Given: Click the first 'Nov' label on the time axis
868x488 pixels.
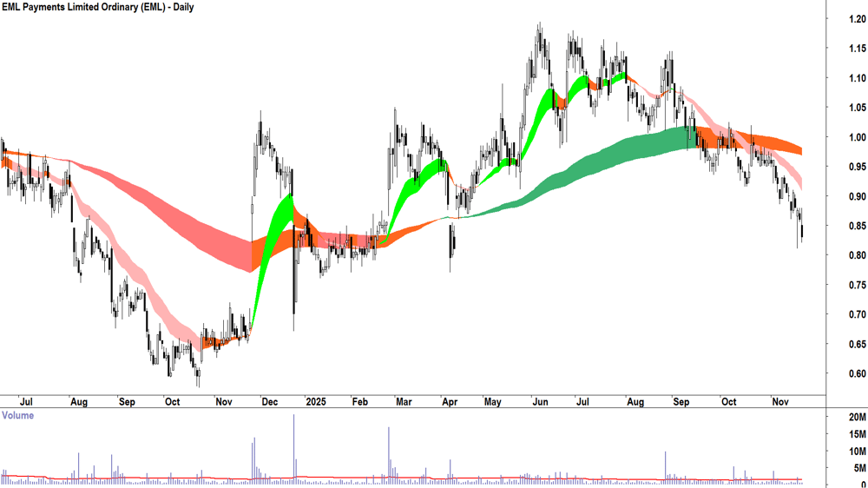Looking at the screenshot, I should 224,401.
